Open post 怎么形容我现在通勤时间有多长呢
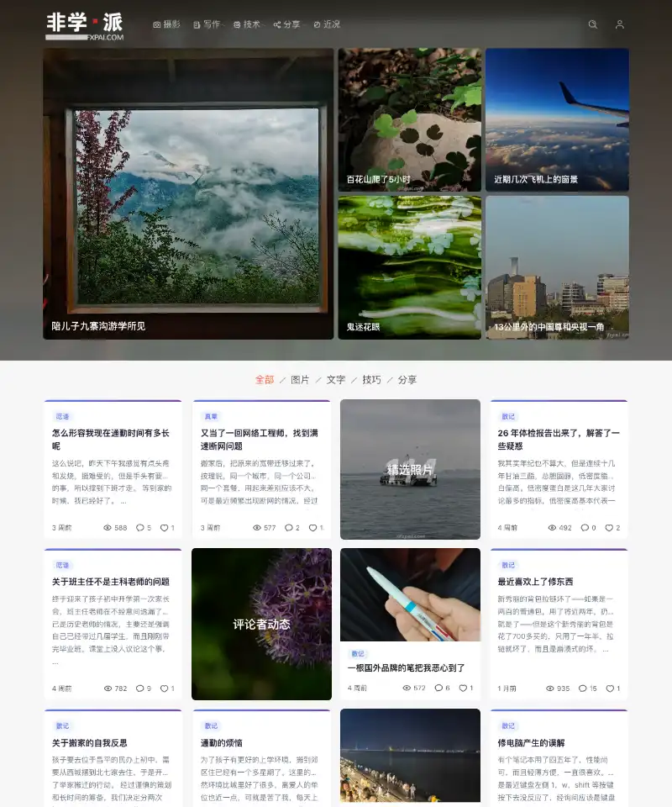The height and width of the screenshot is (807, 672). point(111,440)
